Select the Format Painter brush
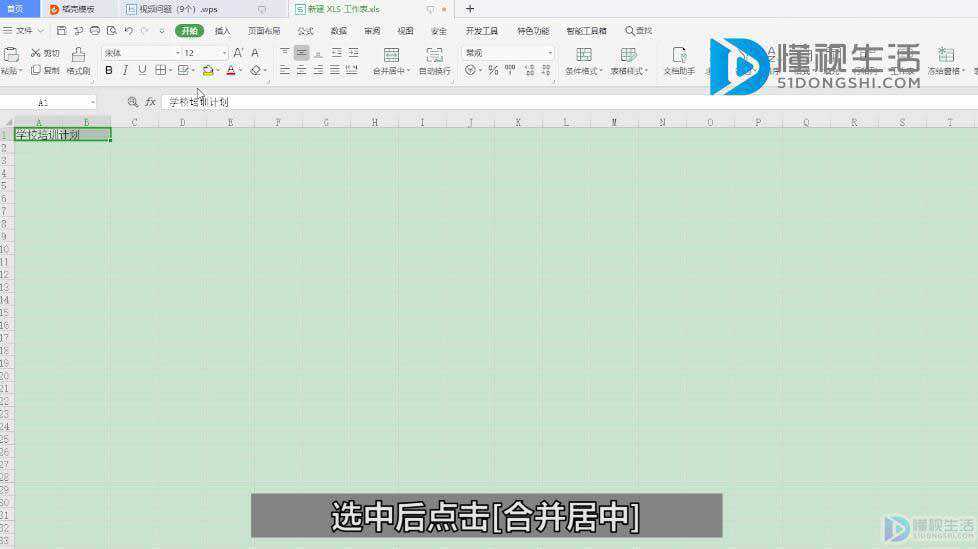Viewport: 978px width, 549px height. [x=78, y=61]
